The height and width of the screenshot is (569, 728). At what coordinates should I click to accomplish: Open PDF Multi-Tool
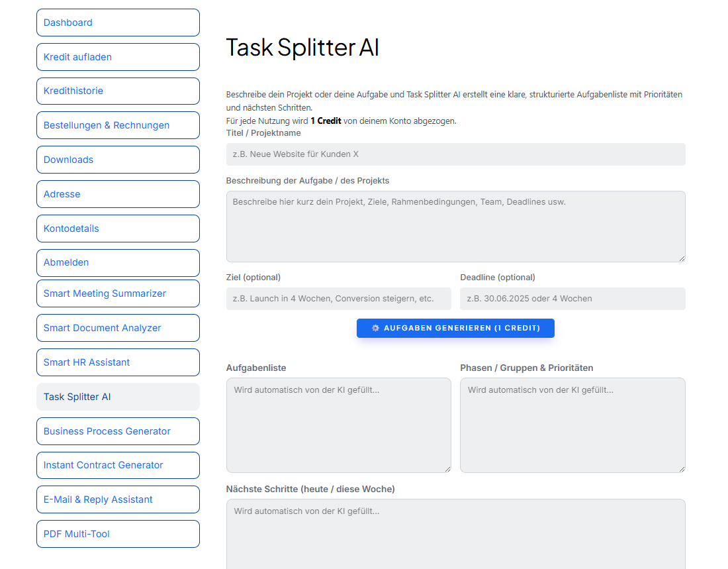pos(118,534)
